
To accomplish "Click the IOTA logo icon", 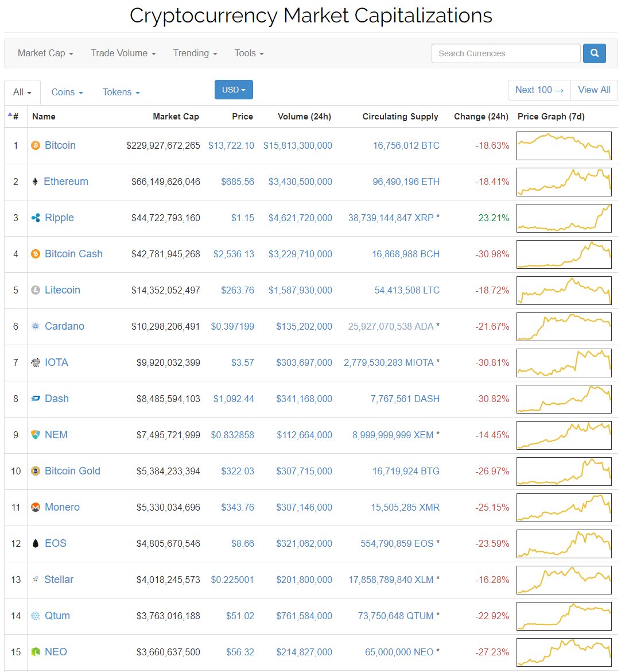I will (x=36, y=362).
